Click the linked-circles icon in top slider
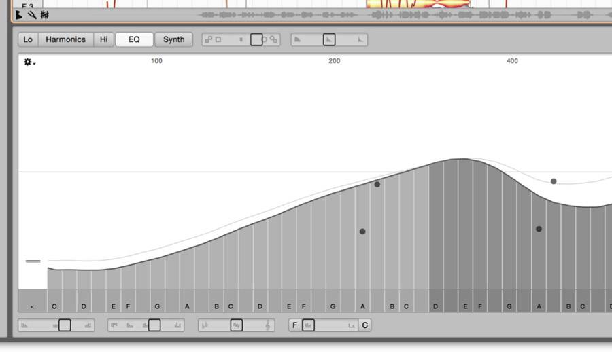Screen dimensions: 612x364 coord(273,39)
